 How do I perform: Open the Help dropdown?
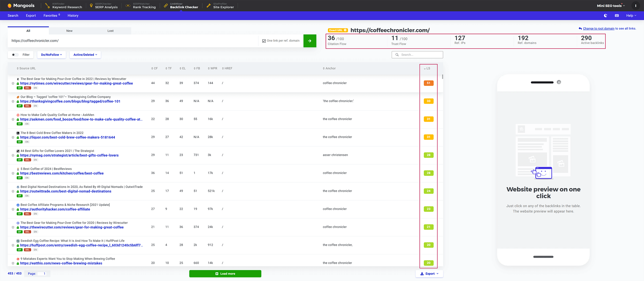(x=631, y=16)
